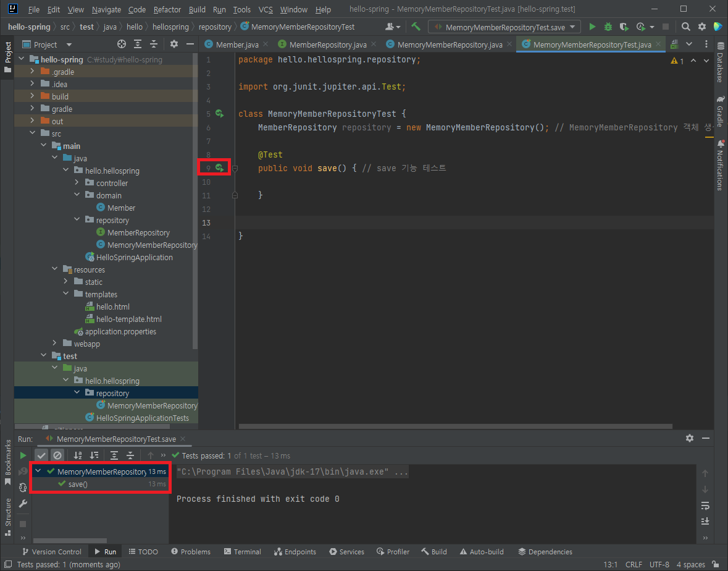Click UTF-8 encoding in status bar
The width and height of the screenshot is (728, 571).
[x=659, y=564]
